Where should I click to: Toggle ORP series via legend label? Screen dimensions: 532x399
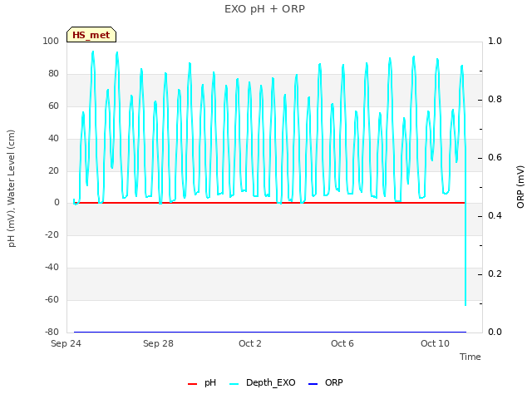click(334, 382)
